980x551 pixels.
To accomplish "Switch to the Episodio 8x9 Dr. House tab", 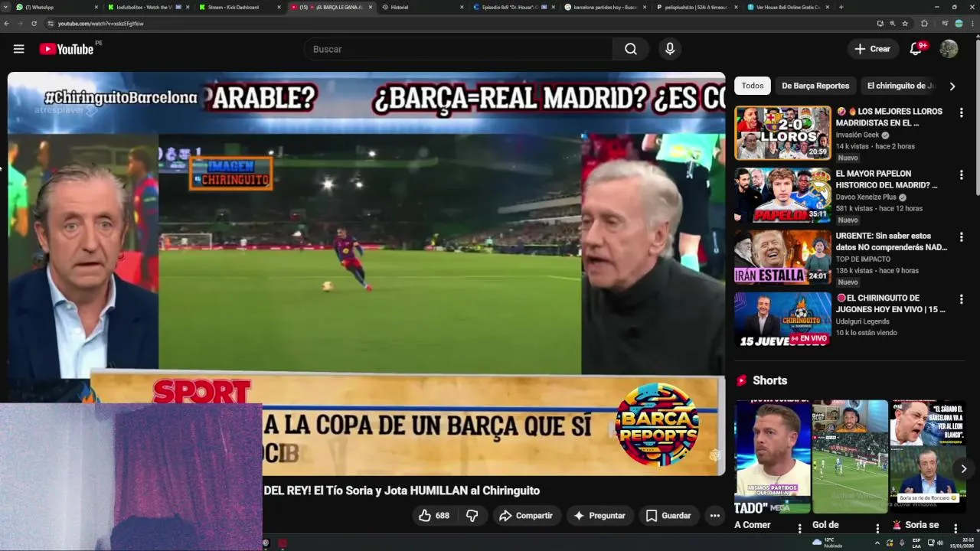I will pos(513,7).
